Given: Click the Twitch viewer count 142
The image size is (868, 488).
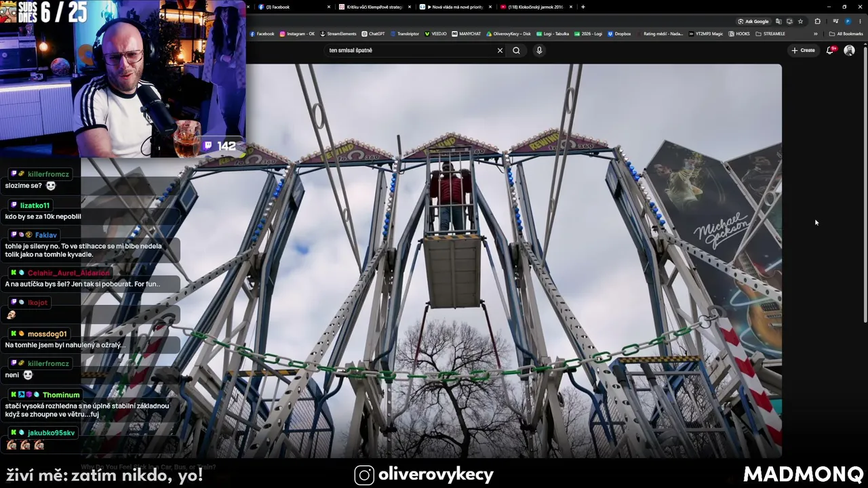Looking at the screenshot, I should [219, 146].
